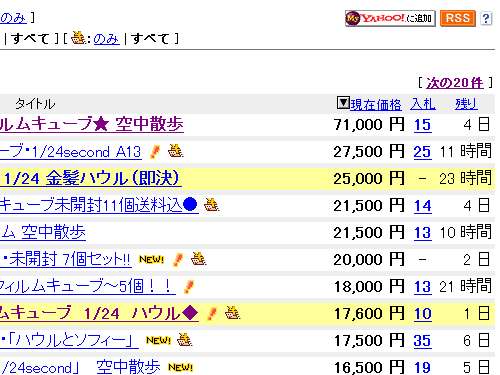This screenshot has width=500, height=375.
Task: View 13 bids for 18,000 円 item
Action: point(422,287)
